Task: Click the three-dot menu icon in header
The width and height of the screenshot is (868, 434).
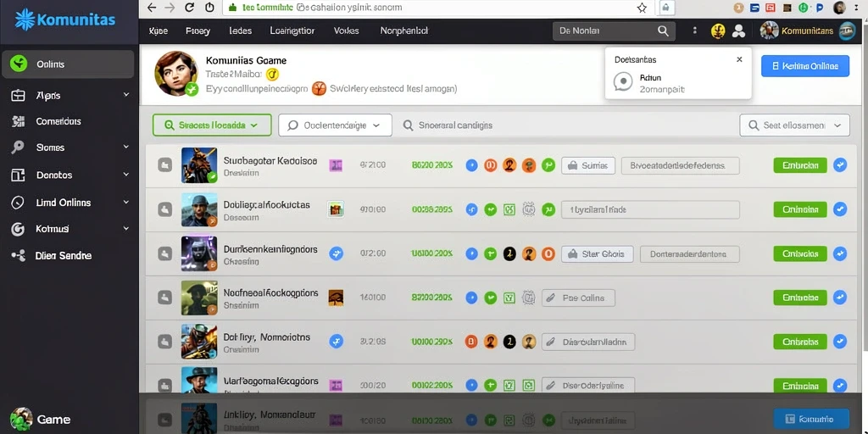Action: pyautogui.click(x=695, y=31)
